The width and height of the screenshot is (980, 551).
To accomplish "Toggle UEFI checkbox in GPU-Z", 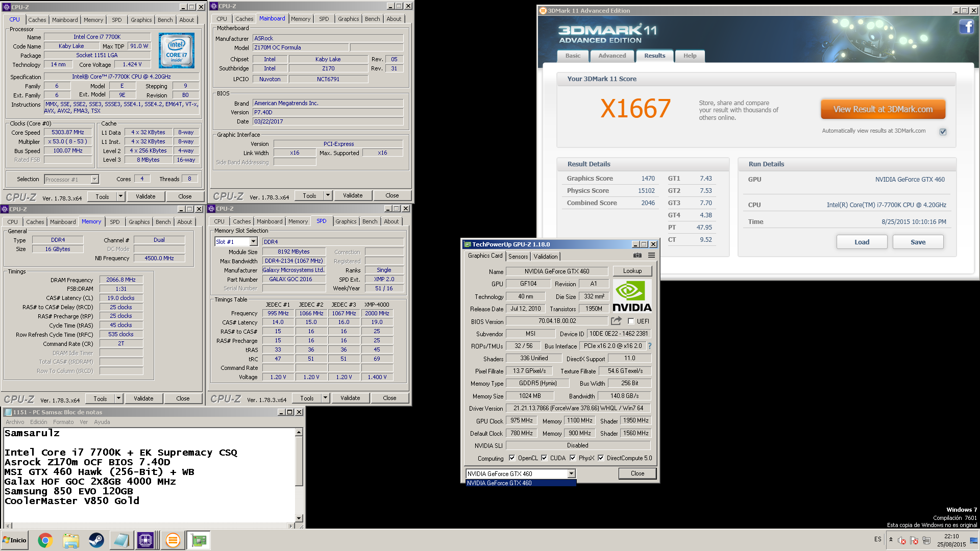I will click(x=631, y=321).
